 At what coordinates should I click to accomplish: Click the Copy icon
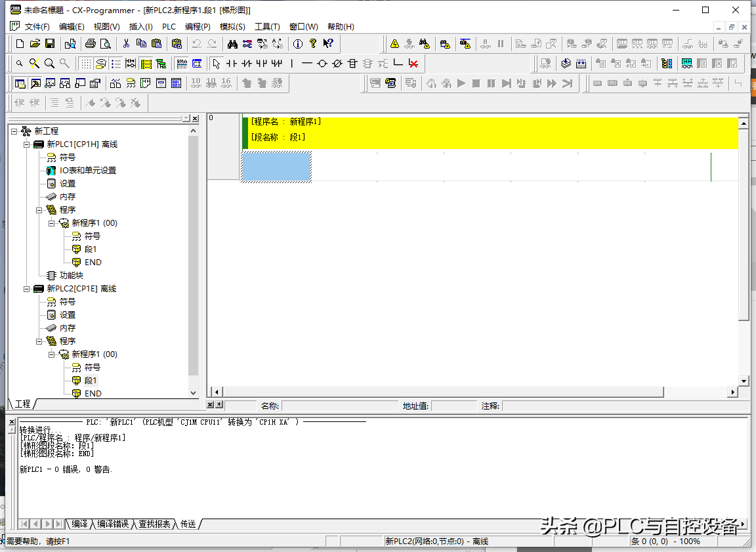[141, 44]
